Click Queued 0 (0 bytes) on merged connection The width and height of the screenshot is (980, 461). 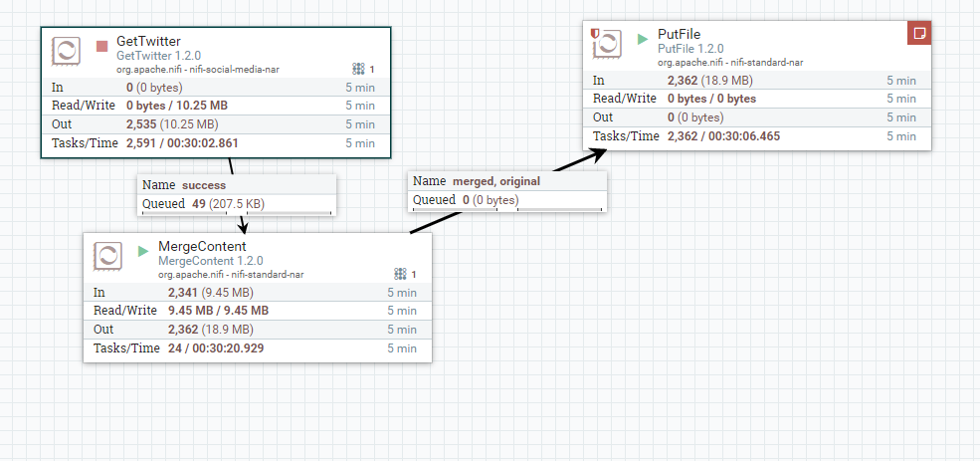465,199
